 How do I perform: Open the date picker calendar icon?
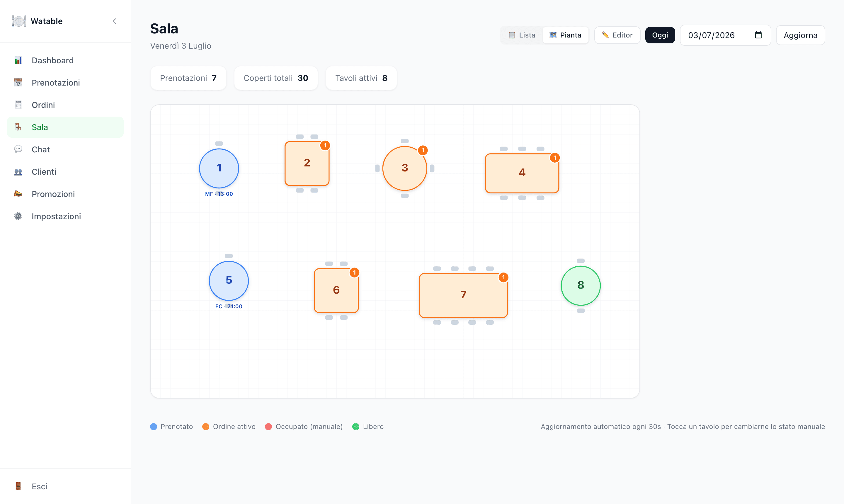click(758, 35)
